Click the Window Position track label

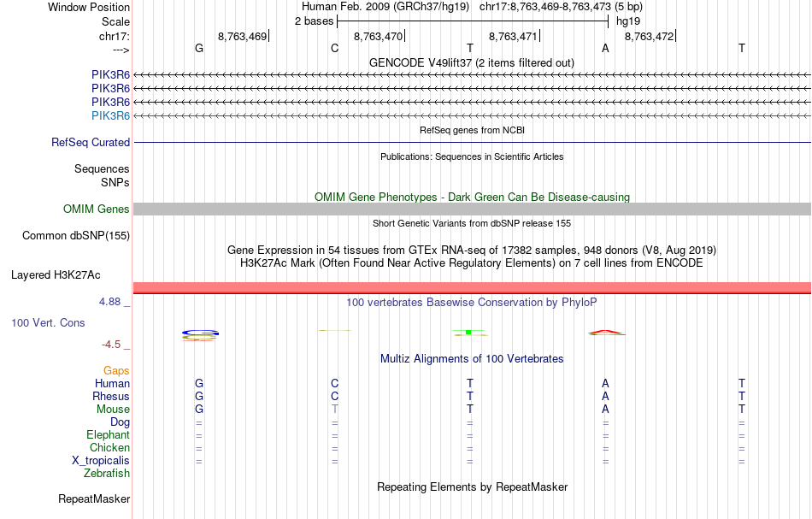[89, 7]
